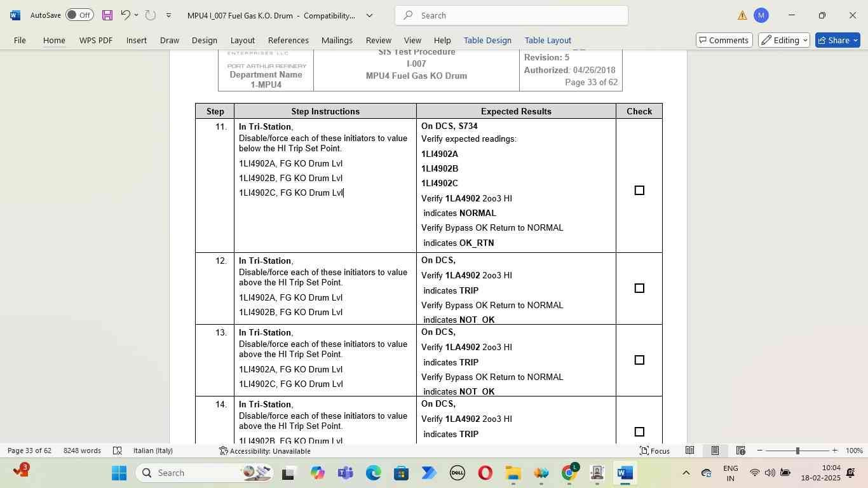Open the Review tab
This screenshot has height=488, width=868.
pos(379,40)
